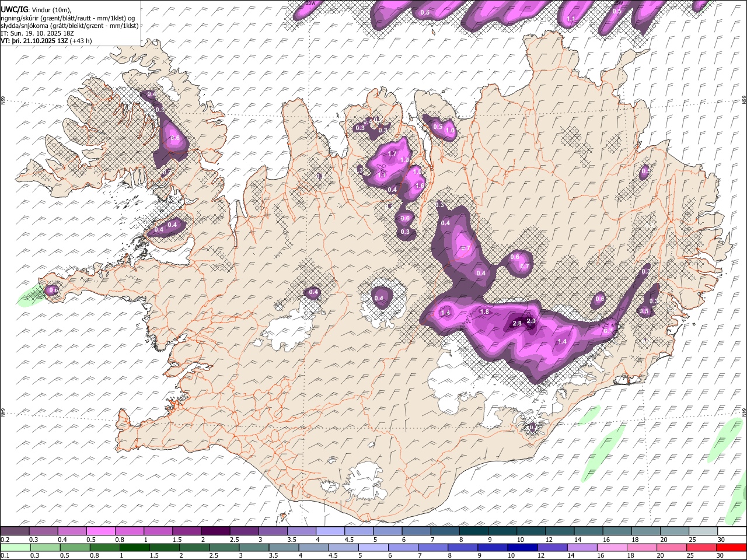Viewport: 747px width, 560px height.
Task: Pick the pale pink rain swatch between 16 and 18
Action: point(612,547)
